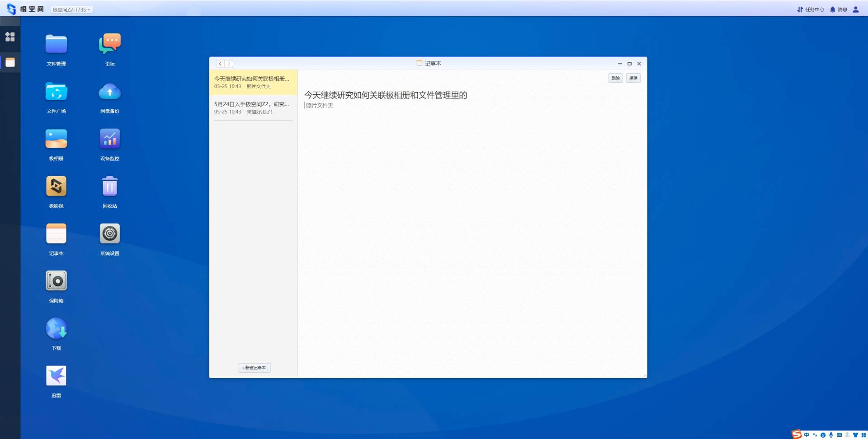868x439 pixels.
Task: Open 网盘备份 cloud backup
Action: tap(110, 92)
